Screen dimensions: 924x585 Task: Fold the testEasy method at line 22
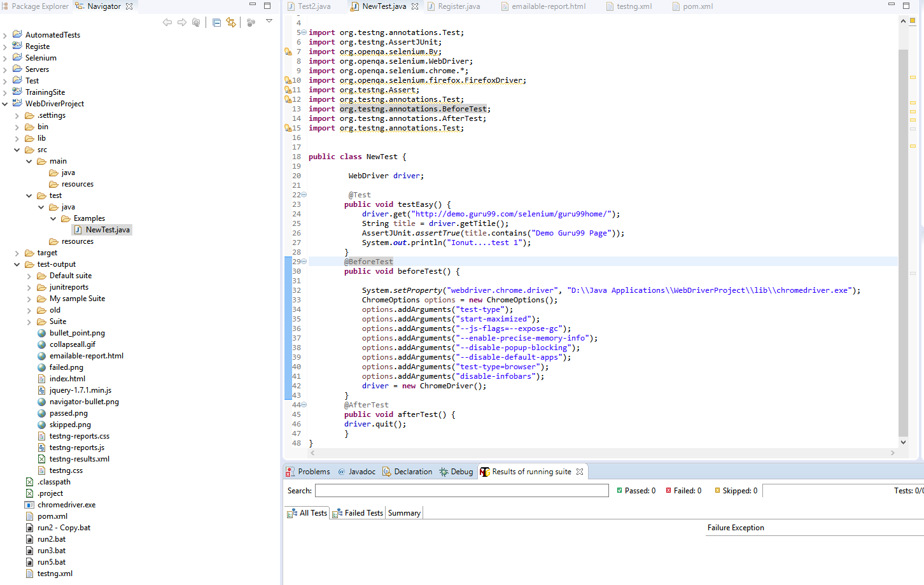[304, 195]
